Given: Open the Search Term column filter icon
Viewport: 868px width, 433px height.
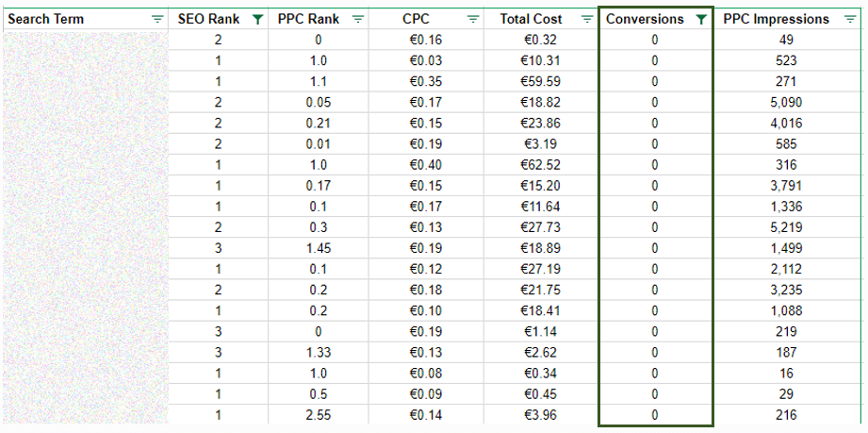Looking at the screenshot, I should (x=157, y=19).
